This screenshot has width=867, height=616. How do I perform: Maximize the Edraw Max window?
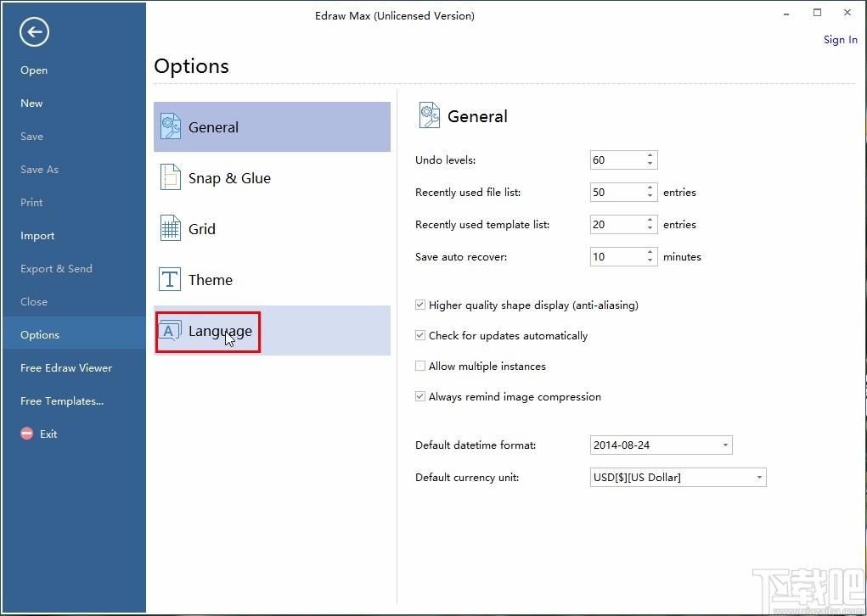pyautogui.click(x=817, y=13)
